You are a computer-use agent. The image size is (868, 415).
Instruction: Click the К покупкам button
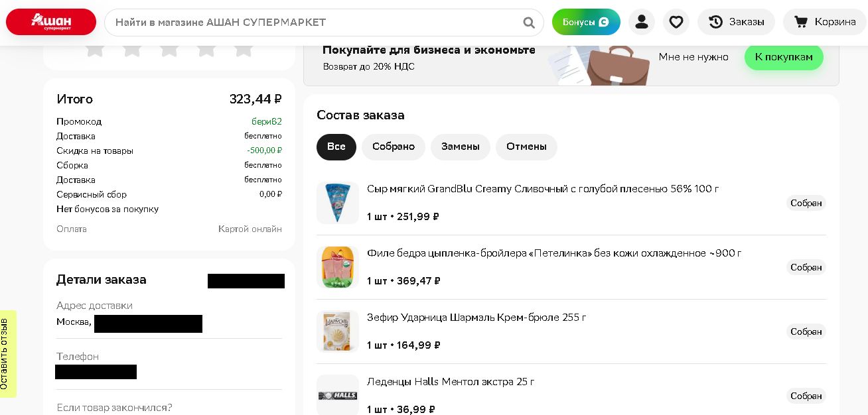(x=783, y=57)
